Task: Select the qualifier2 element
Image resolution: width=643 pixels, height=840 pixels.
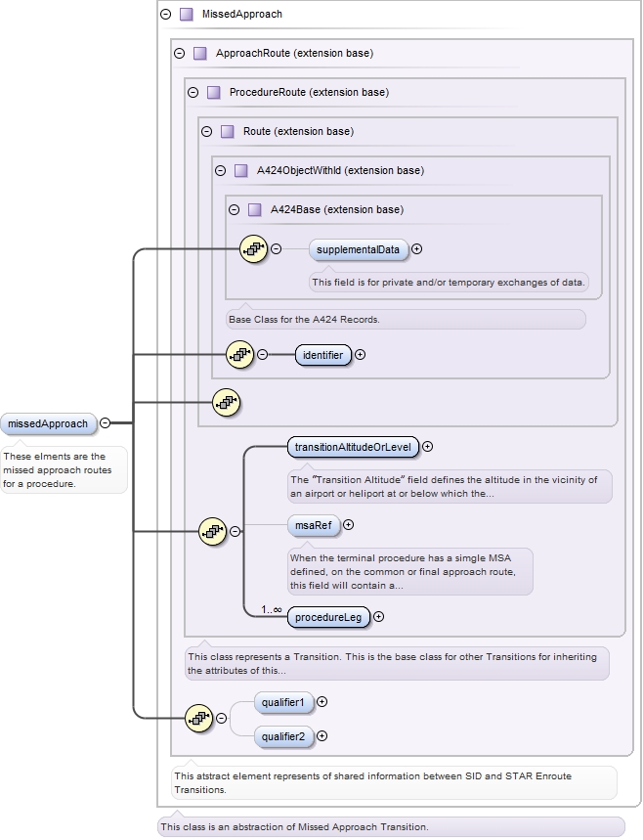Action: pyautogui.click(x=284, y=736)
